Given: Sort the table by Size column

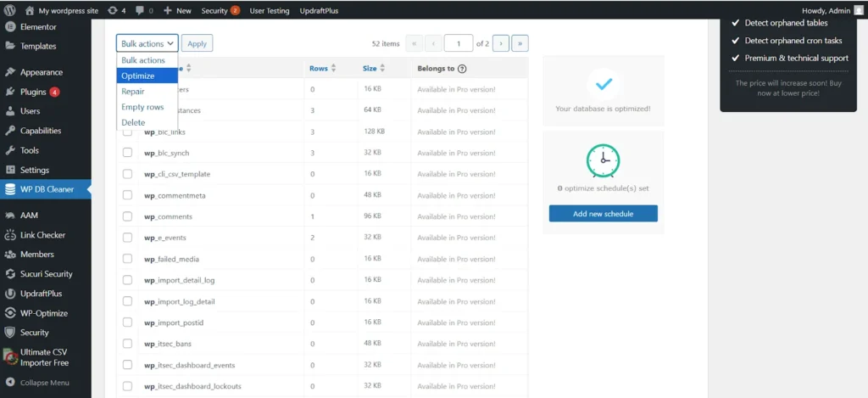Looking at the screenshot, I should coord(374,69).
